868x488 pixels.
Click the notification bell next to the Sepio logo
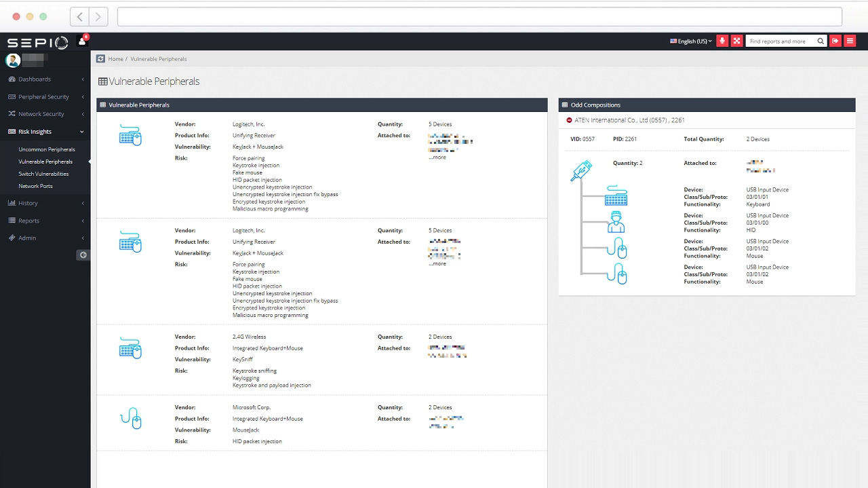[82, 40]
